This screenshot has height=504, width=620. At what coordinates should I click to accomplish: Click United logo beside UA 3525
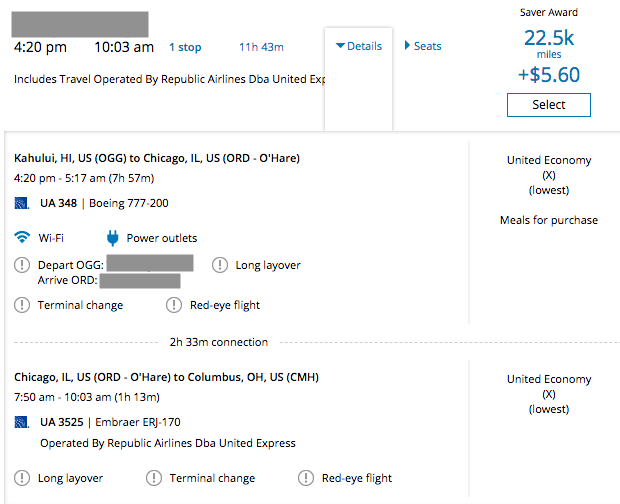point(22,423)
